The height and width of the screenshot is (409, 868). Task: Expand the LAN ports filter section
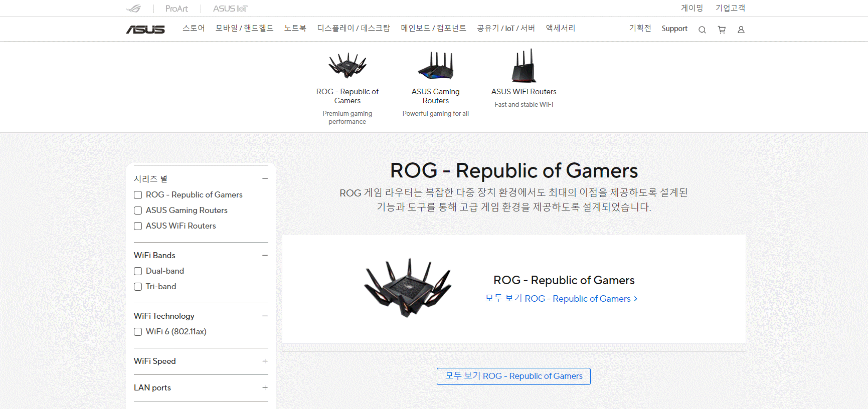click(x=265, y=388)
